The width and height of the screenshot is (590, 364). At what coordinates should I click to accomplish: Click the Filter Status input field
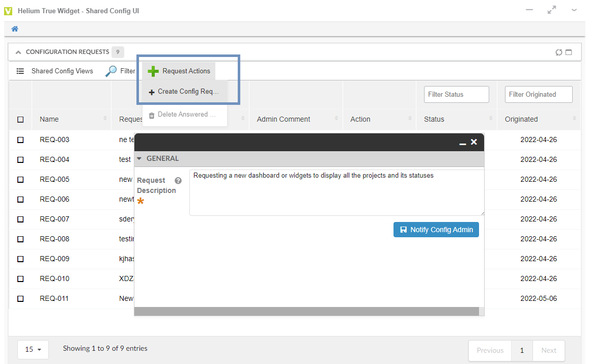tap(456, 94)
